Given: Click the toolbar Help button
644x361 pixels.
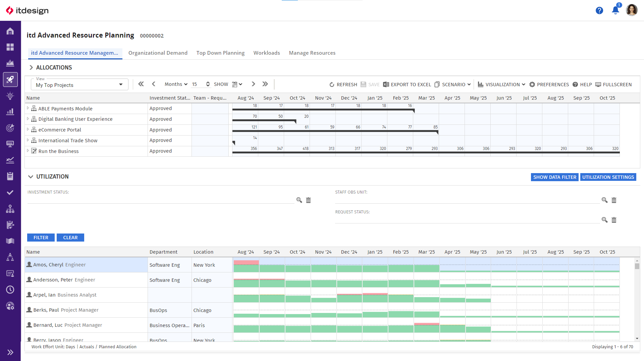Looking at the screenshot, I should 582,85.
